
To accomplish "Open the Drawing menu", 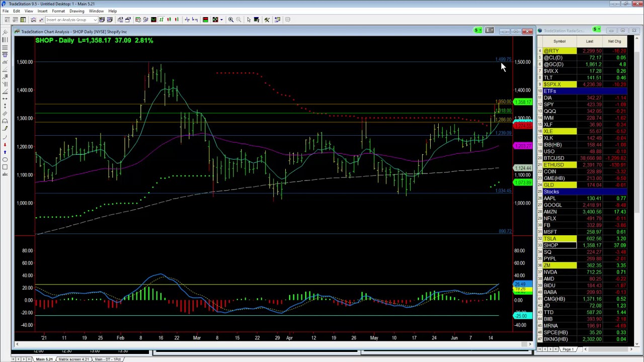I will (77, 11).
